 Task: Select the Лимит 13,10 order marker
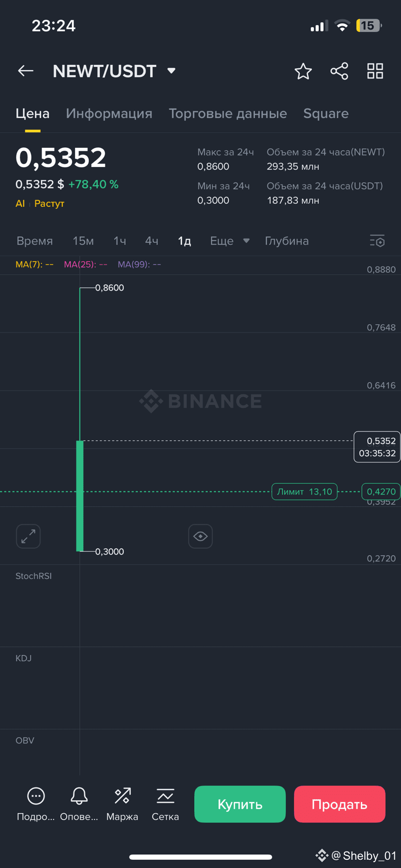pyautogui.click(x=305, y=492)
